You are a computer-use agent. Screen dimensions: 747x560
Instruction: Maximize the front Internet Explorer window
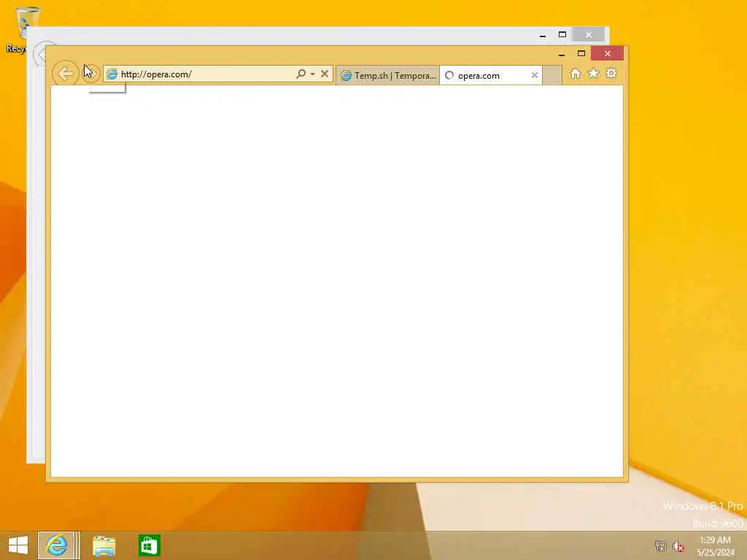pyautogui.click(x=581, y=53)
